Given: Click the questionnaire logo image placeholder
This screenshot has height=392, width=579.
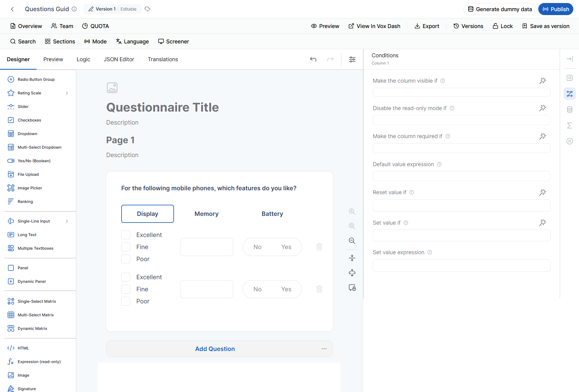Looking at the screenshot, I should 112,88.
